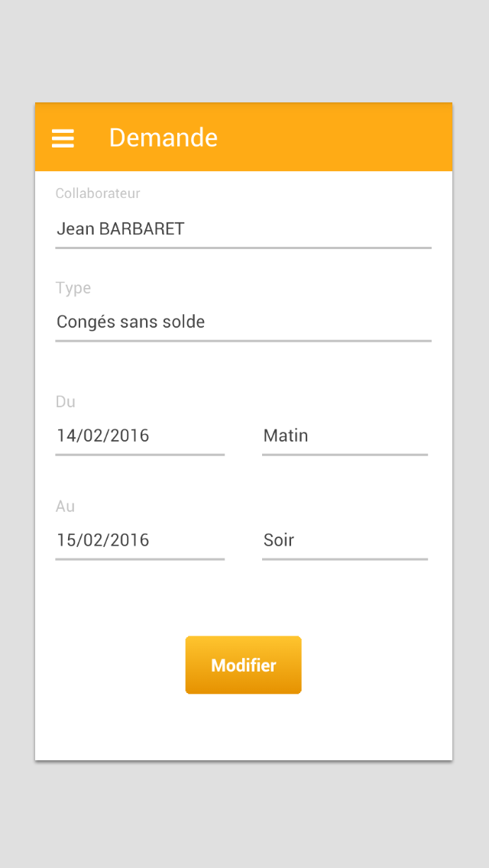
Task: Click the Demande header title
Action: tap(163, 138)
